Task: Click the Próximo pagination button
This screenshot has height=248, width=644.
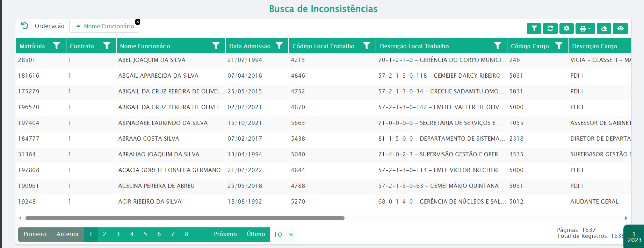Action: [x=225, y=234]
